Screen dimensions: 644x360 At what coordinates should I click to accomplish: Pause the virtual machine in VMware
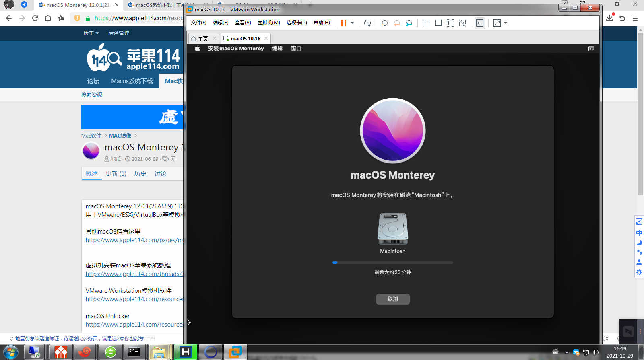click(x=343, y=23)
